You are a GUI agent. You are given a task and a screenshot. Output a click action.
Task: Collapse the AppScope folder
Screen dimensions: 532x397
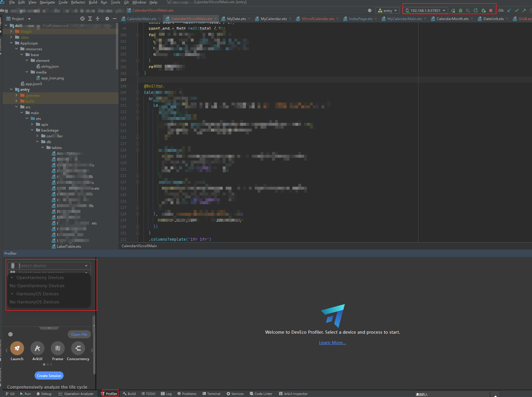coord(11,43)
